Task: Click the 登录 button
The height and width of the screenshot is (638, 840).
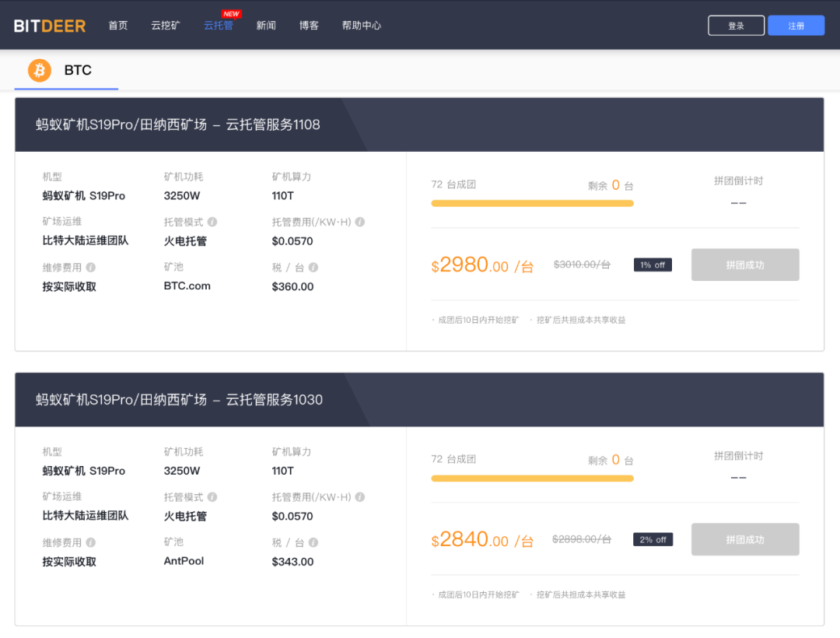Action: point(736,26)
